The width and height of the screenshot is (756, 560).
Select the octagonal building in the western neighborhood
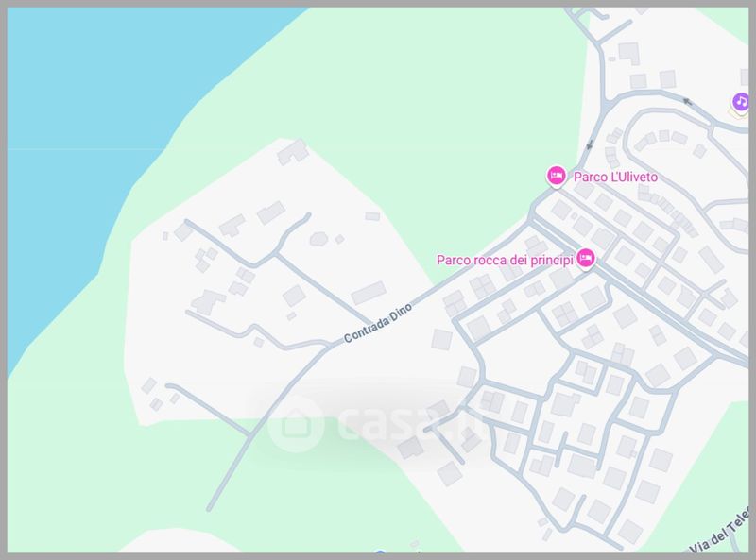click(x=318, y=238)
